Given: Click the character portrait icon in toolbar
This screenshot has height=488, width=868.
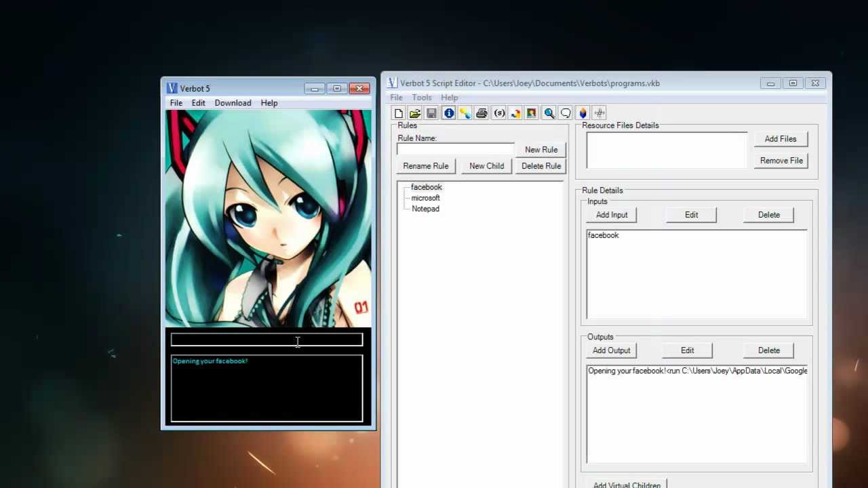Looking at the screenshot, I should click(x=532, y=113).
